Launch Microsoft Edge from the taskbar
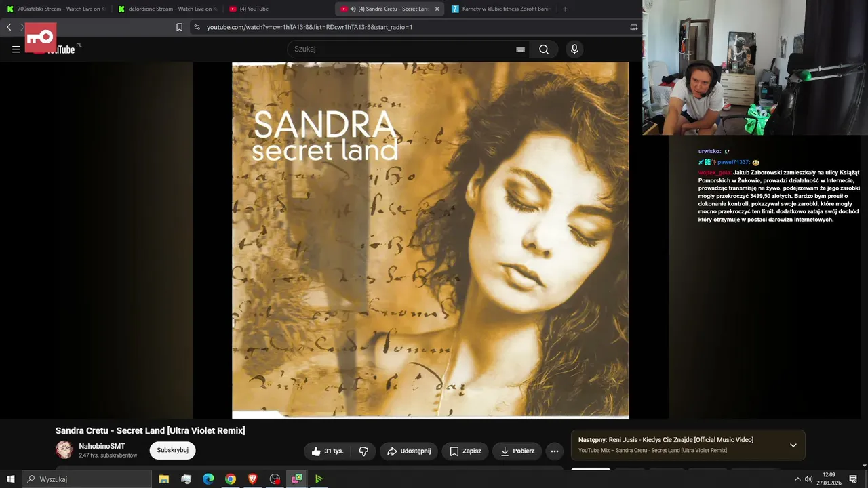 click(208, 479)
